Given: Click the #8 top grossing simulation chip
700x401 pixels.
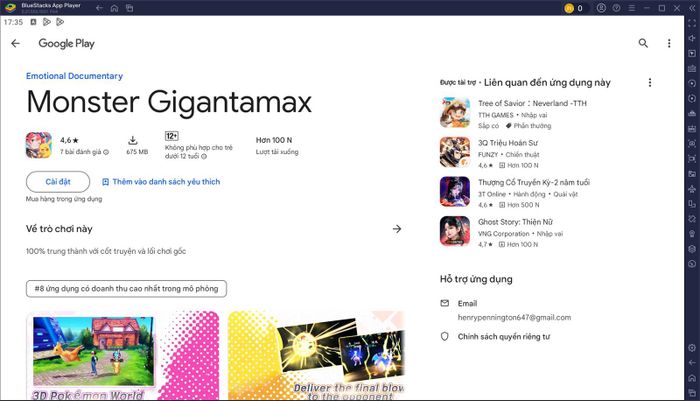Looking at the screenshot, I should 126,288.
